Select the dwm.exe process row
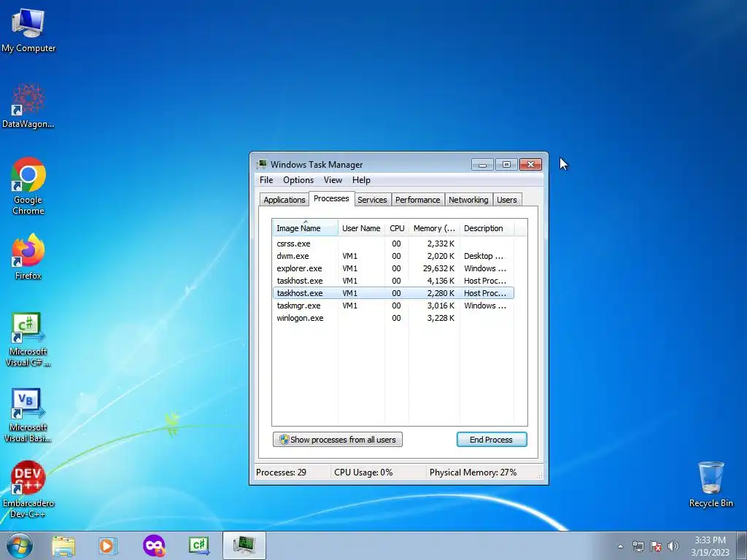The height and width of the screenshot is (560, 747). tap(393, 256)
